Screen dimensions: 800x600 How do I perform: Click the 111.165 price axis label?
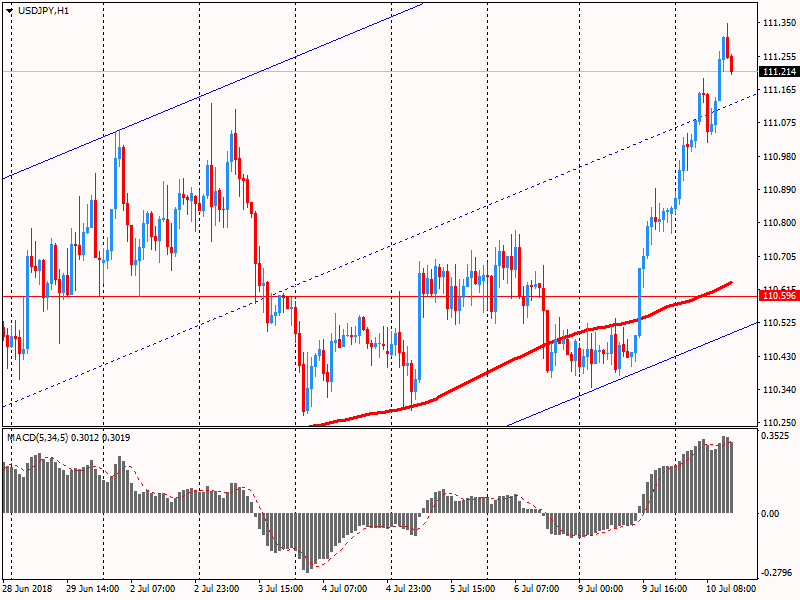tap(779, 90)
